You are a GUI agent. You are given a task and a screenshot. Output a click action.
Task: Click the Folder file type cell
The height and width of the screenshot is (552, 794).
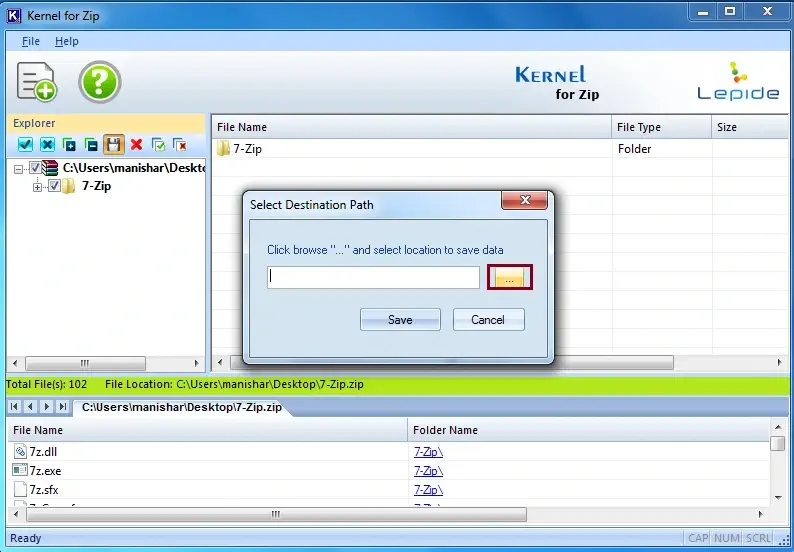[x=634, y=149]
